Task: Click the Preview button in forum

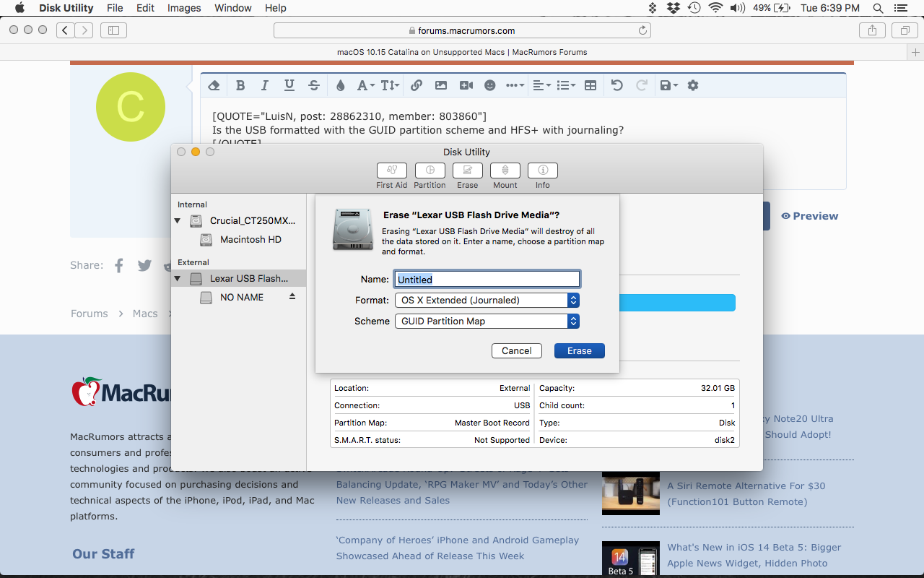Action: click(810, 216)
